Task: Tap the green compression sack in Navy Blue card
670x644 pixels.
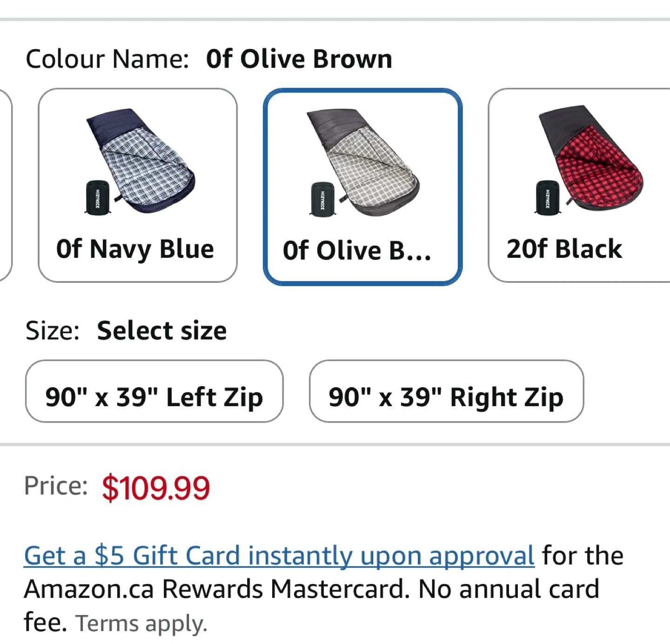Action: coord(97,197)
